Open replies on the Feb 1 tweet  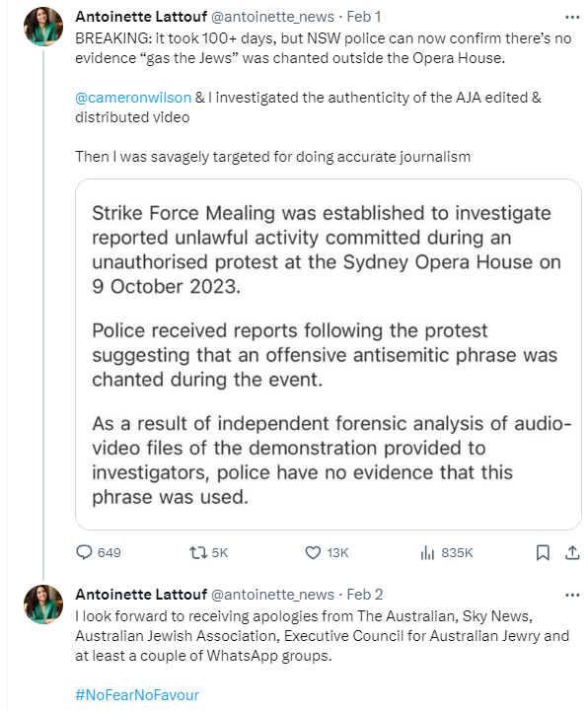(x=98, y=553)
